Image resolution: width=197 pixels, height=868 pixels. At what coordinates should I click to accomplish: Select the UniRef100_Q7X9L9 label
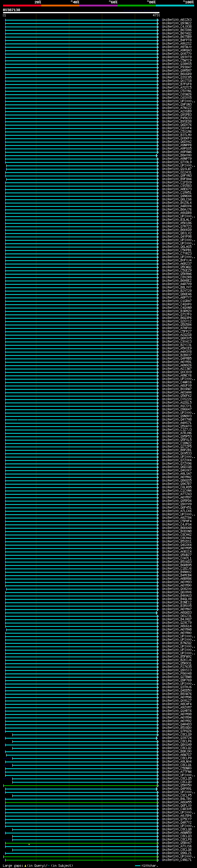(177, 162)
